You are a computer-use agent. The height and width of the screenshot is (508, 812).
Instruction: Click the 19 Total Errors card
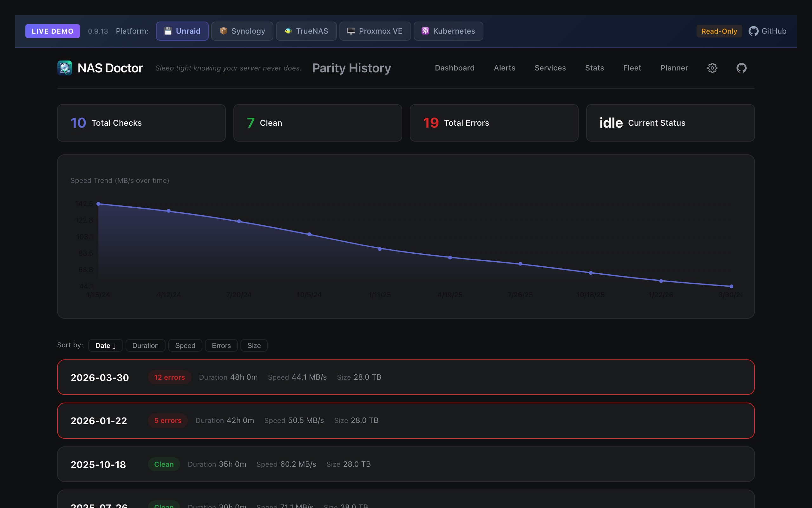click(x=494, y=123)
